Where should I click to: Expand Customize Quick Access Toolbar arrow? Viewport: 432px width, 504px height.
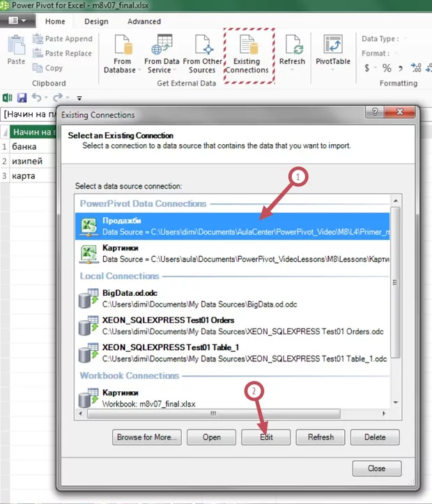79,99
